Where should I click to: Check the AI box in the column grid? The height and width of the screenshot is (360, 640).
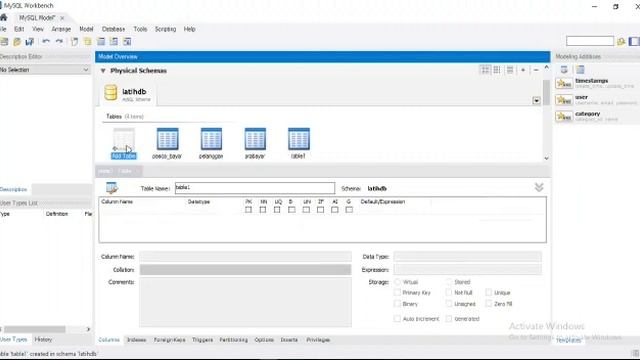pos(335,210)
